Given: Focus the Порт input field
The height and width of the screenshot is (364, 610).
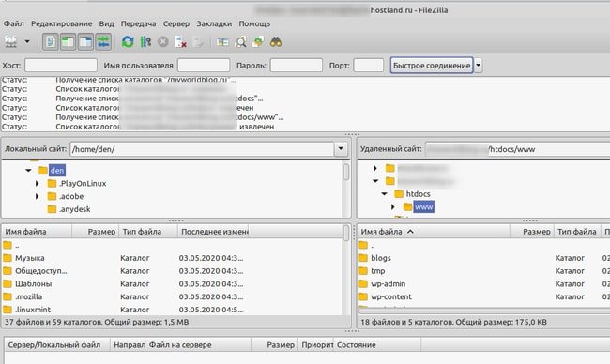Looking at the screenshot, I should [x=369, y=66].
